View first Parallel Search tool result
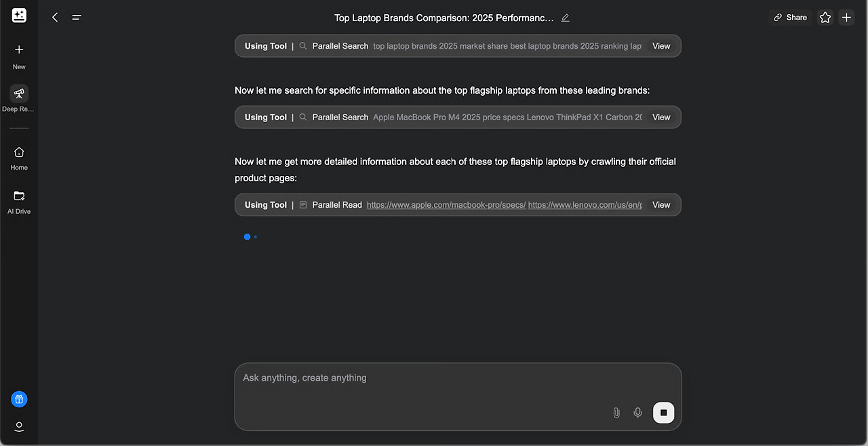This screenshot has width=868, height=446. coord(661,46)
